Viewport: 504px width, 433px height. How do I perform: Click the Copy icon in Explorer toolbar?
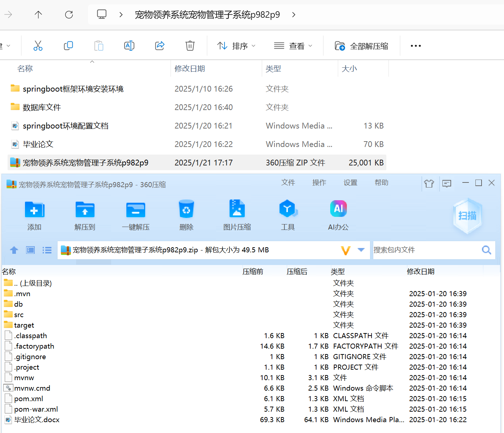click(x=68, y=46)
